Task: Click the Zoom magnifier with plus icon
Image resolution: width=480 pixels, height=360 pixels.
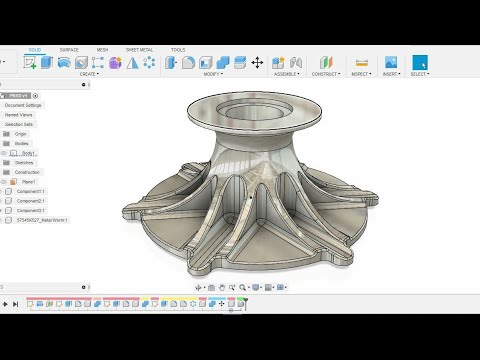Action: coord(232,287)
